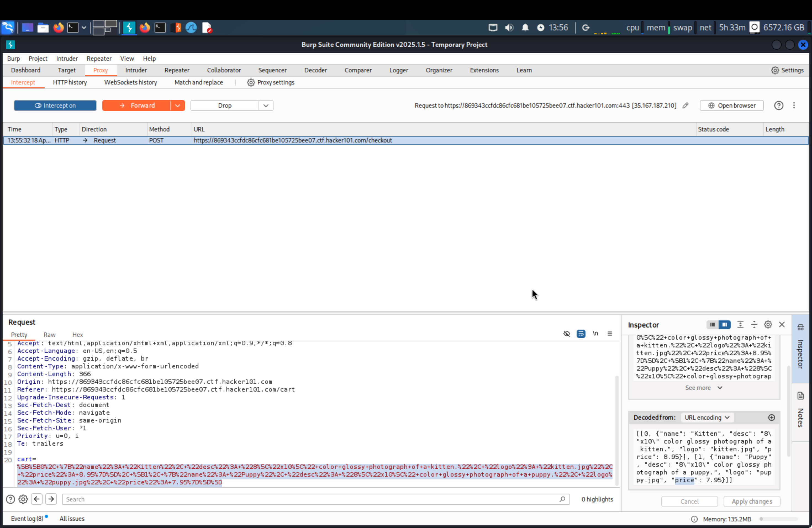Open the Project menu

coord(38,58)
